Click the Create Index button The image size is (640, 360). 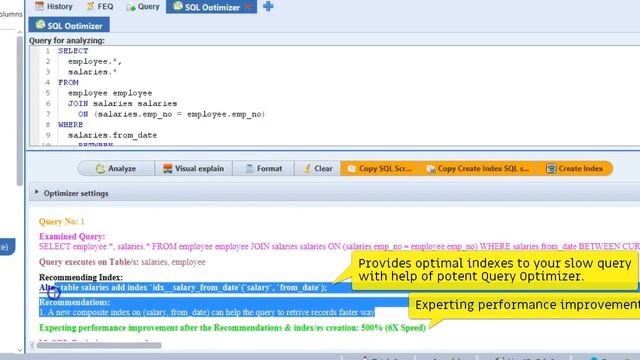[575, 169]
